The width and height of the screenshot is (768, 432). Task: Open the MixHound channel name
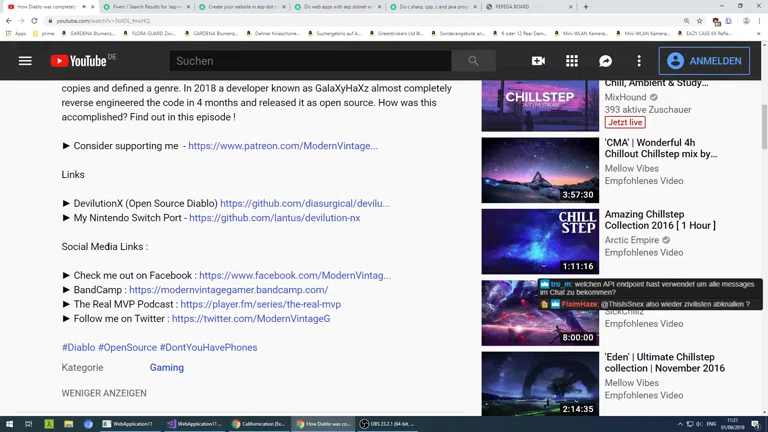[x=625, y=97]
